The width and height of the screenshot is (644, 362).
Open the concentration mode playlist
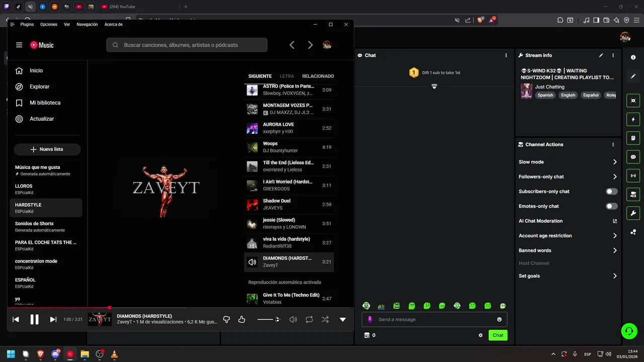46,264
